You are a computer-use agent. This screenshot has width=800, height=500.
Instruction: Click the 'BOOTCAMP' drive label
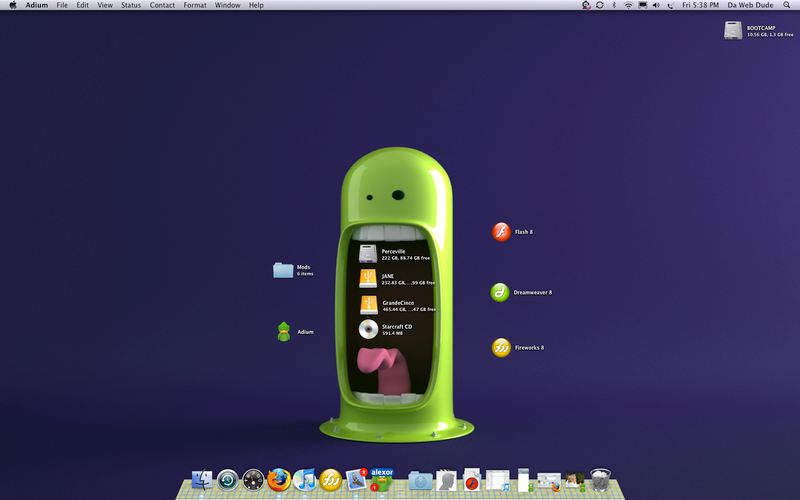(761, 28)
